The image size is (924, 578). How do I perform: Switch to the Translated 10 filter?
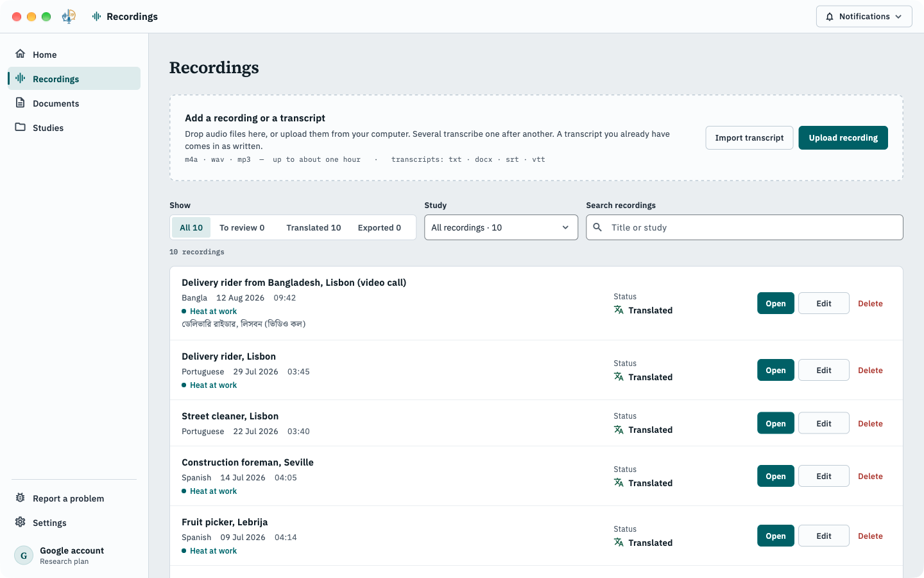click(x=314, y=227)
